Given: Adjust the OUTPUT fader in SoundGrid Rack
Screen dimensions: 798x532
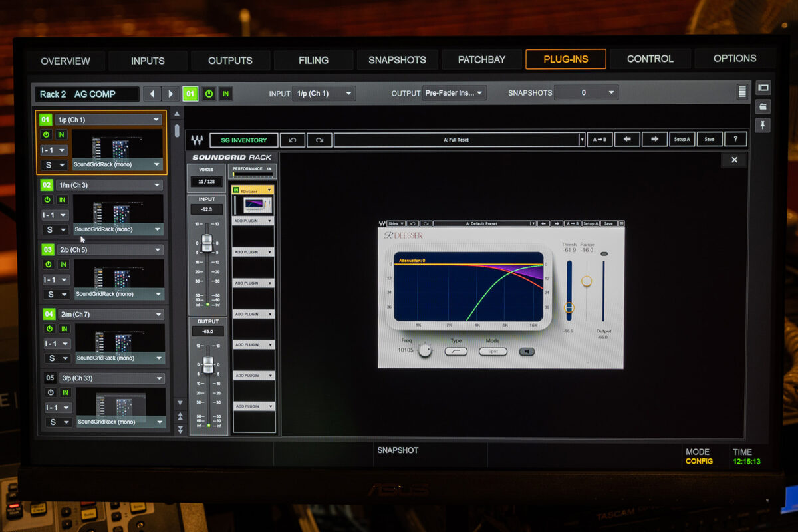Looking at the screenshot, I should coord(207,364).
